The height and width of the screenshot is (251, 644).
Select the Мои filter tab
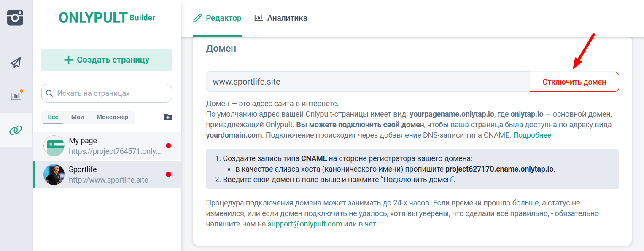coord(78,117)
